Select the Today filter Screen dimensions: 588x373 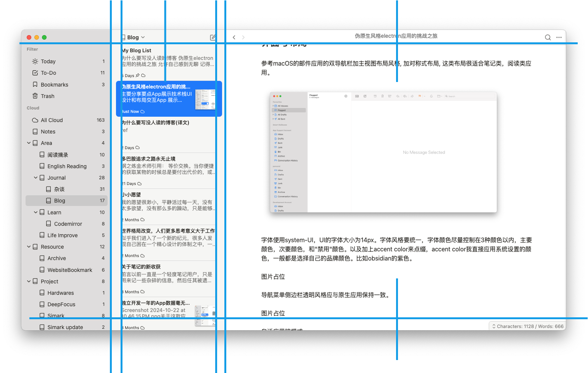click(48, 61)
